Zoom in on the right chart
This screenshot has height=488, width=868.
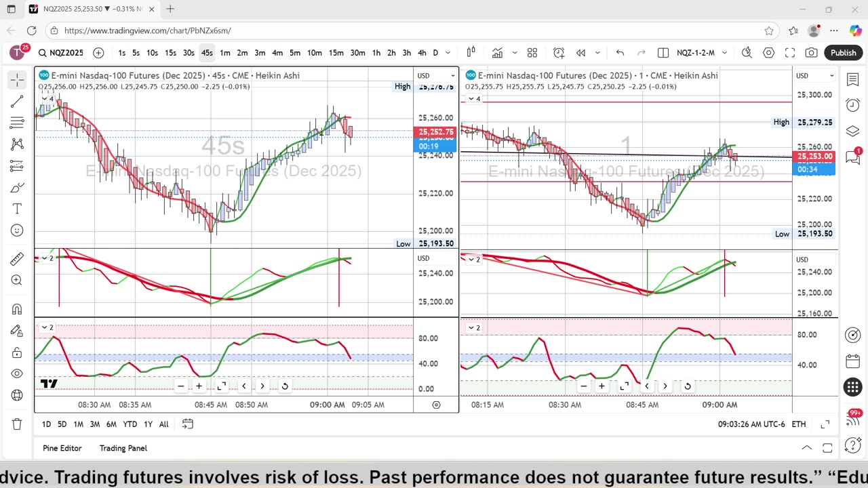pyautogui.click(x=601, y=386)
